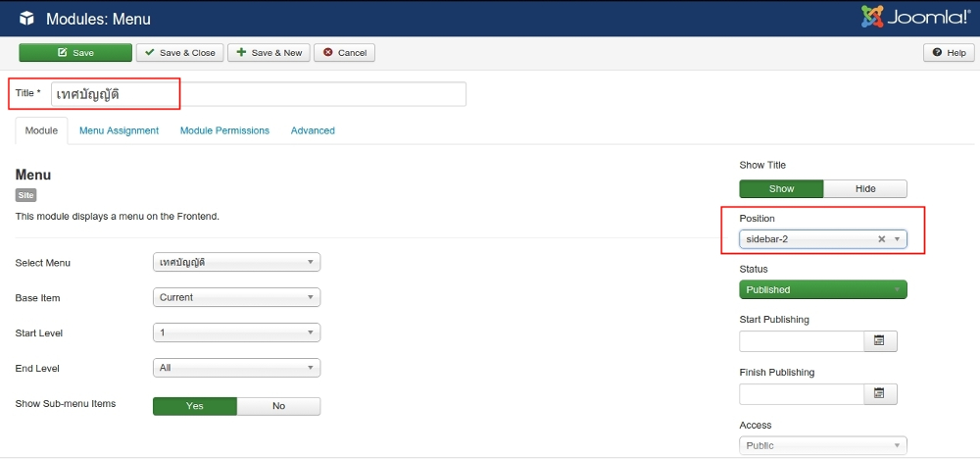Open the Base Item dropdown
This screenshot has width=980, height=459.
point(237,297)
